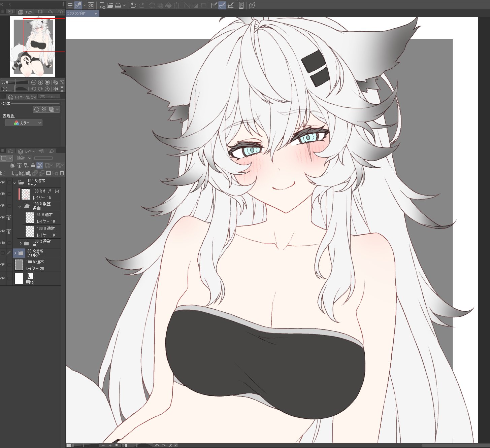Click the scale/rotate transform icon
Screen dimensions: 490x448
(176, 5)
